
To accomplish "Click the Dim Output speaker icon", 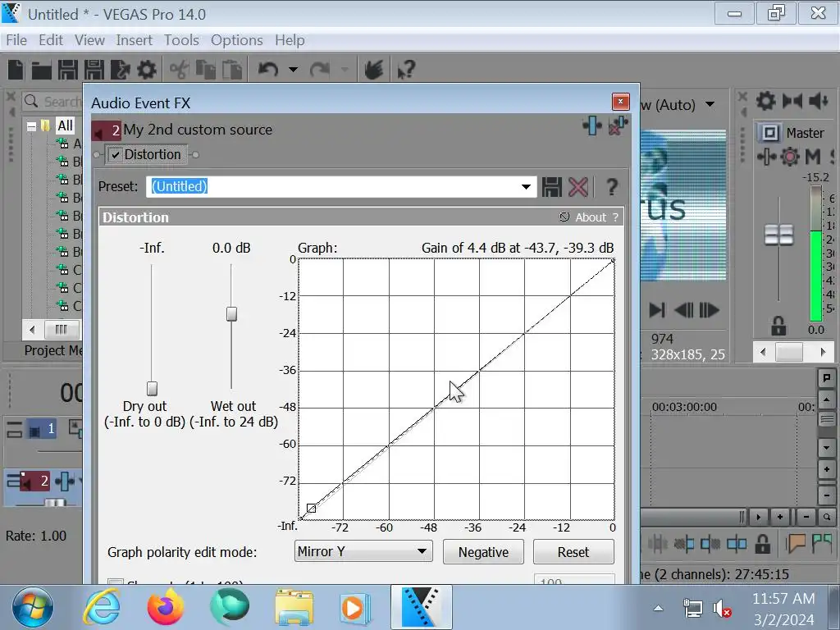I will [x=819, y=101].
